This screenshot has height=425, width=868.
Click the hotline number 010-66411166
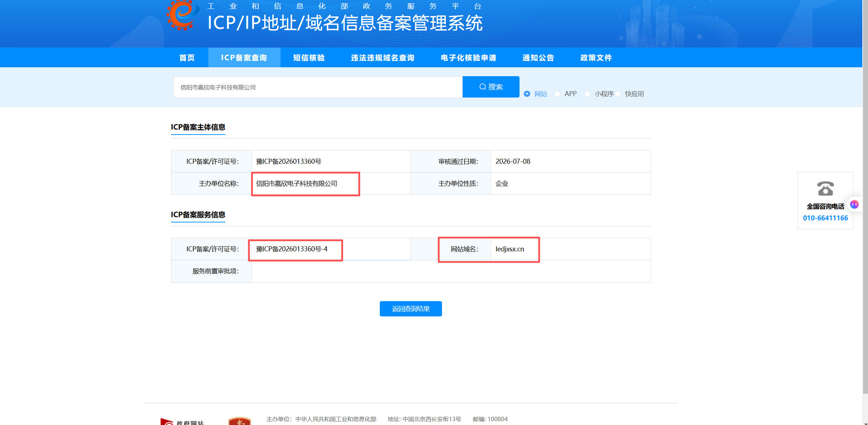coord(825,218)
